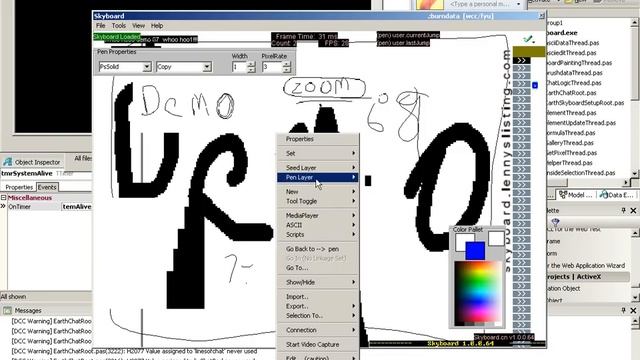Open the Model tab
The image size is (640, 360).
(x=576, y=195)
